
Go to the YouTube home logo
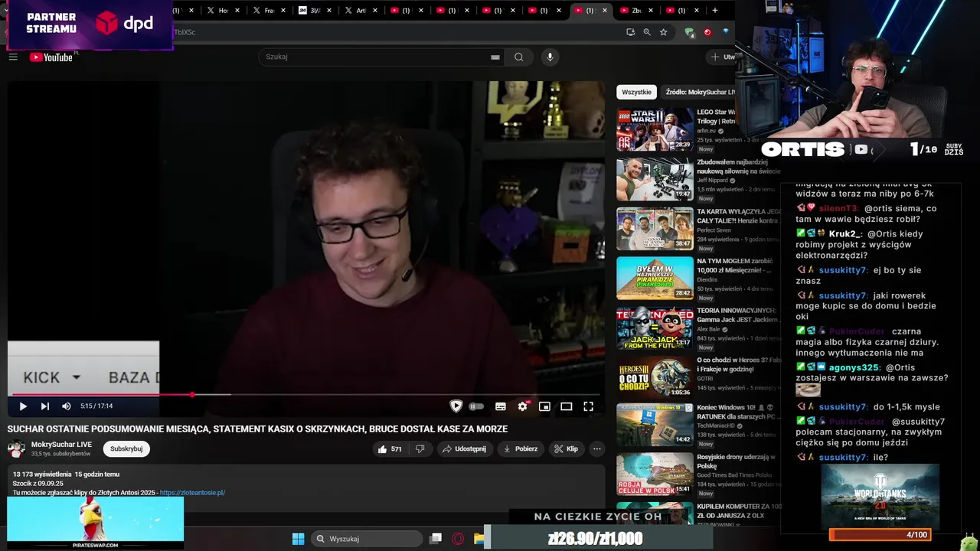coord(51,57)
